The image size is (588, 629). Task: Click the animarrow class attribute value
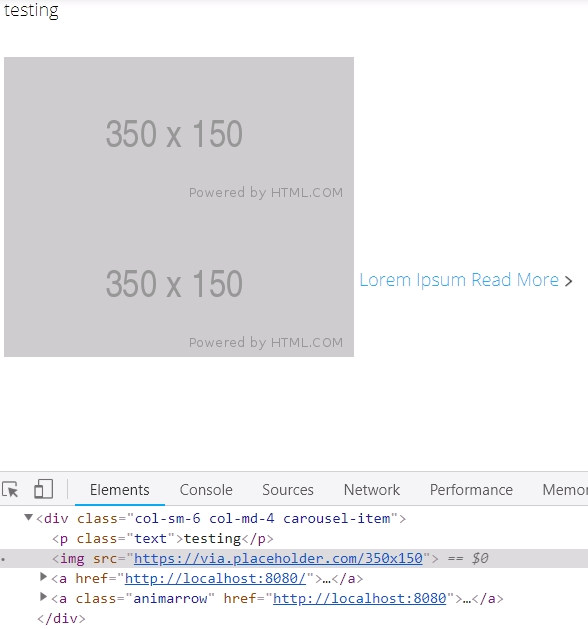(170, 599)
